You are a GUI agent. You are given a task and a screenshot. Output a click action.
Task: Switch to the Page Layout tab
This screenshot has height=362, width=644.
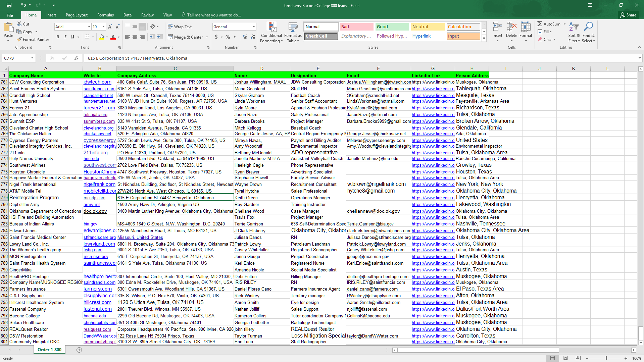pos(77,15)
